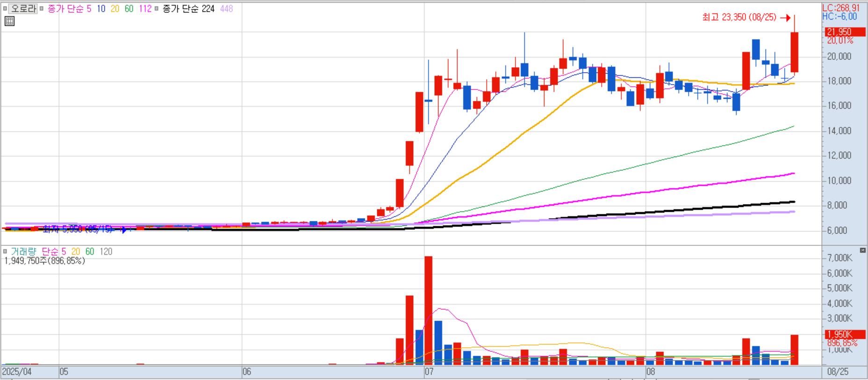Viewport: 868px width, 380px height.
Task: Click the 8,000 price axis label
Action: pos(837,205)
